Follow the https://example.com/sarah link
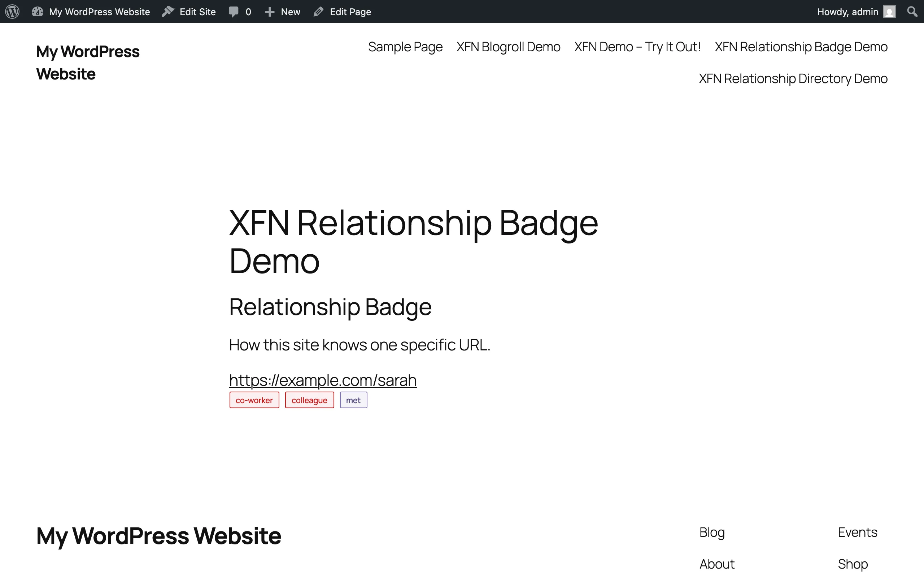 323,380
